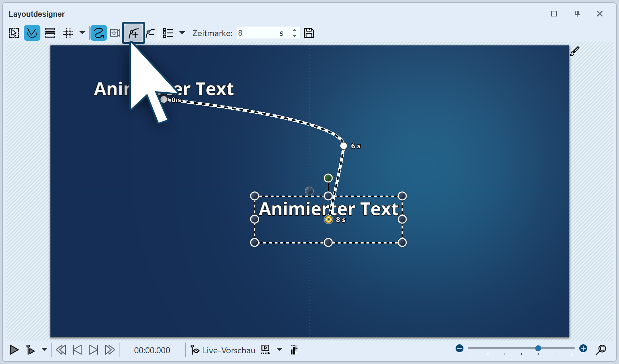Click the add motion path point icon
Image resolution: width=619 pixels, height=364 pixels.
[x=133, y=33]
